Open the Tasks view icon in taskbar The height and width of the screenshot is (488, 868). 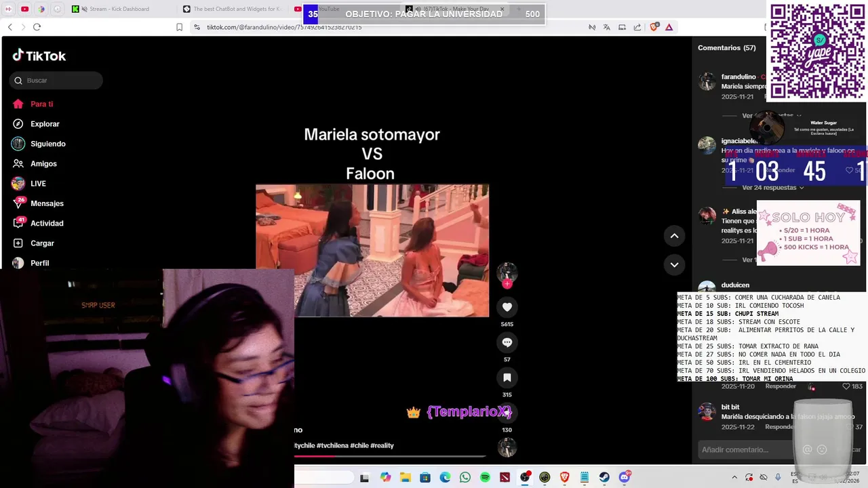pyautogui.click(x=364, y=478)
